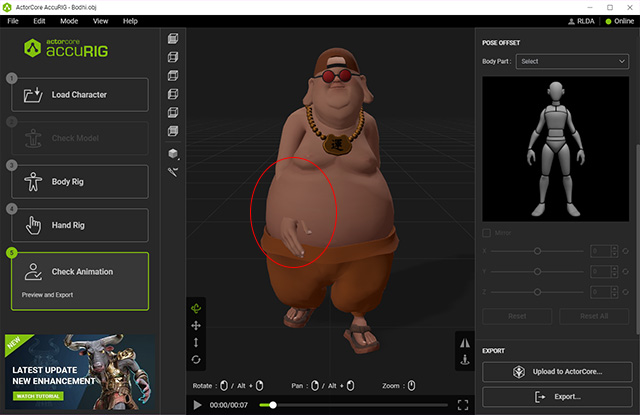The width and height of the screenshot is (640, 415).
Task: Click the Export... button
Action: (559, 397)
